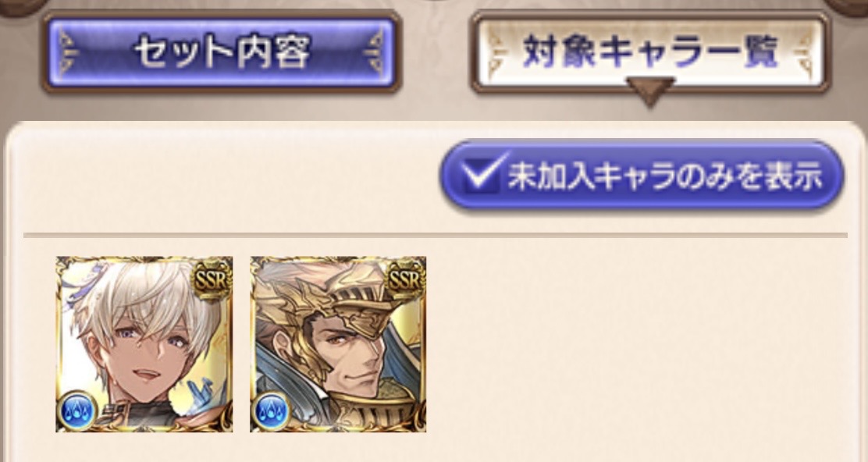Click the right gold ornament on 対象キャラ一覧 tab
This screenshot has width=868, height=462.
coord(802,53)
